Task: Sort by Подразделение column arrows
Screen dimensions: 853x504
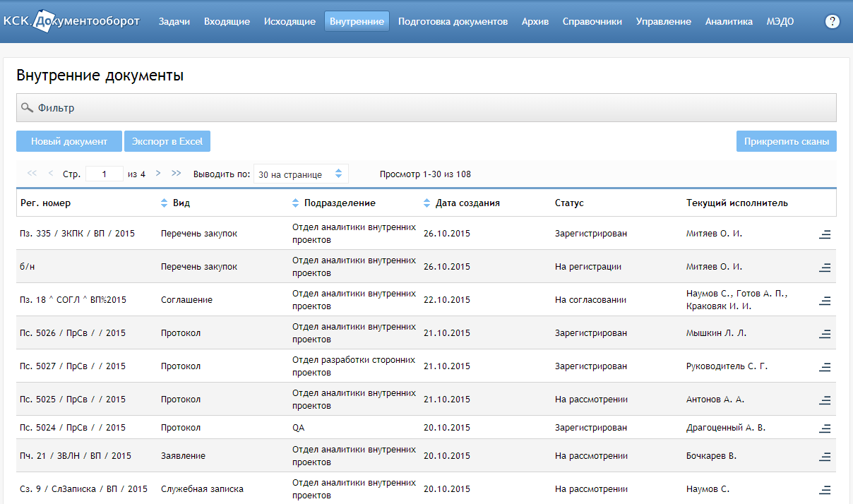Action: pos(296,203)
